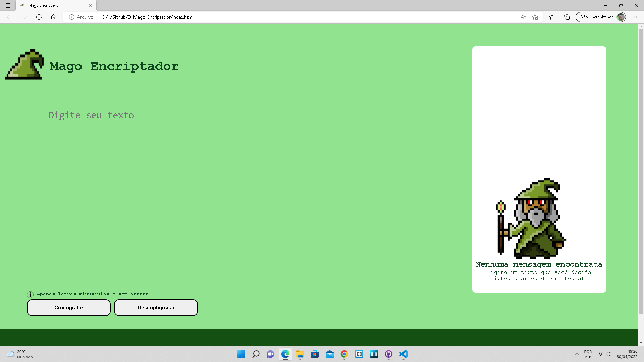
Task: Open the Collections icon in toolbar
Action: click(x=567, y=17)
